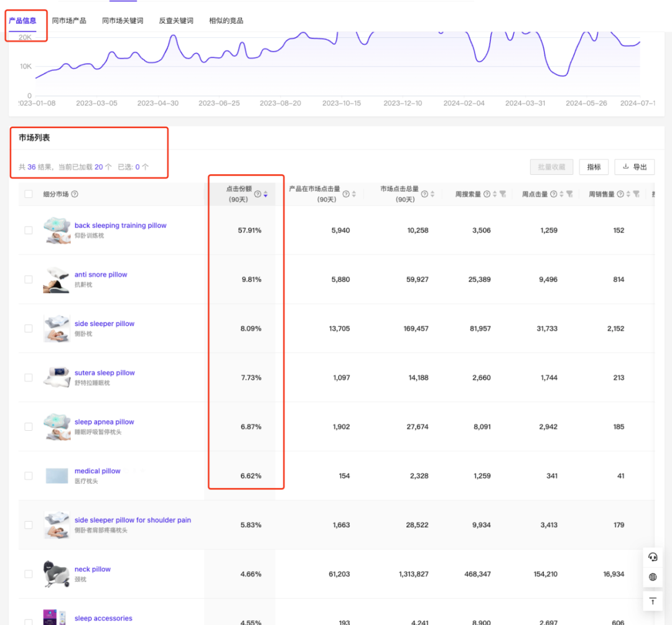
Task: Check the neck pillow row
Action: [28, 574]
